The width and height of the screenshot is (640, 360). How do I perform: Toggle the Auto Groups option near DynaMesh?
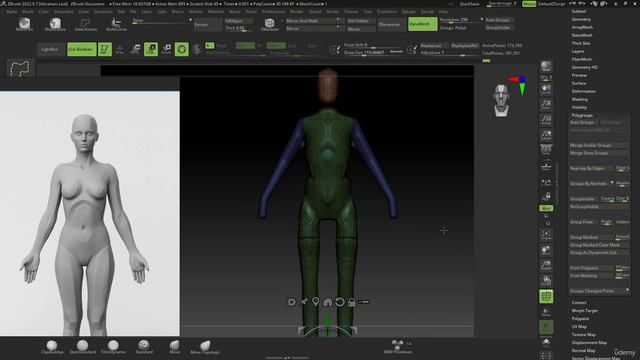(499, 20)
